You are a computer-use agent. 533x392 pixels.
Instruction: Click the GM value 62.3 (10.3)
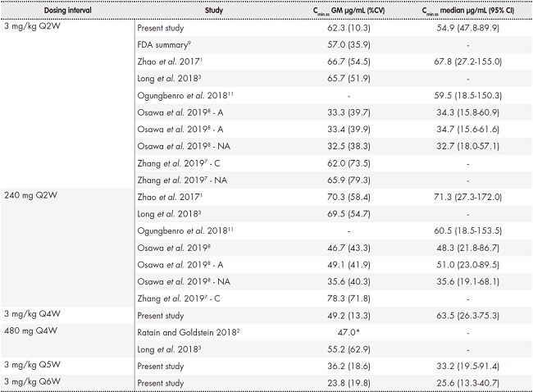pos(339,27)
